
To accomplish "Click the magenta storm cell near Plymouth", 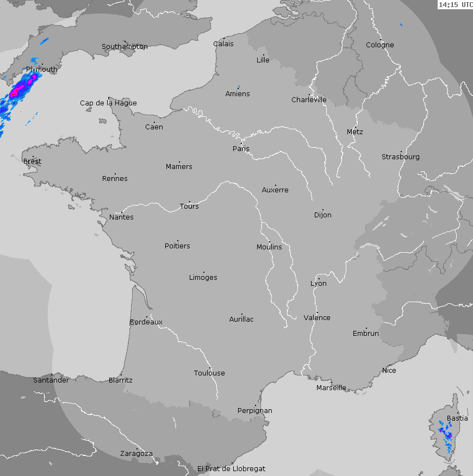I will tap(21, 88).
